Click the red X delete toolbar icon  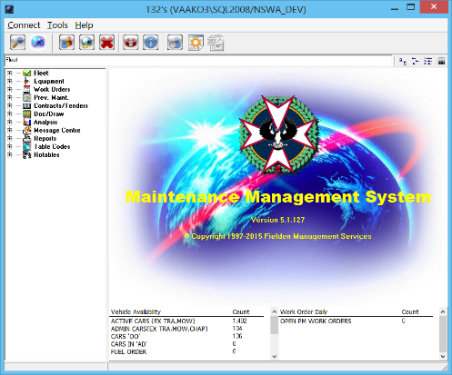[x=107, y=42]
